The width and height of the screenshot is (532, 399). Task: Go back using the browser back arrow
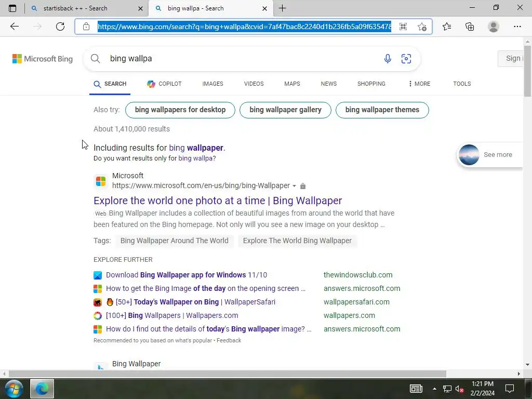click(14, 26)
